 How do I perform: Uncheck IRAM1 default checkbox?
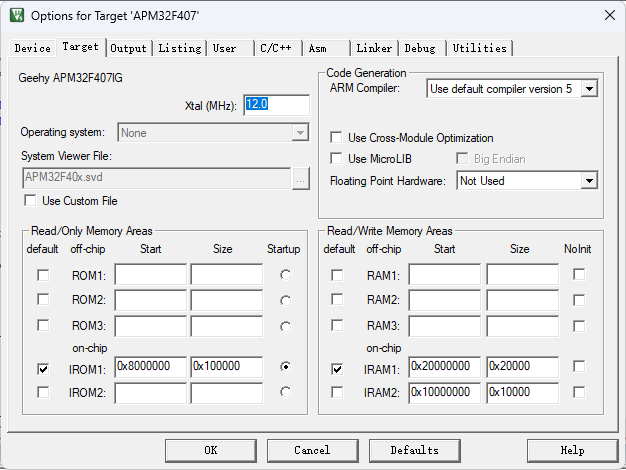click(x=337, y=369)
